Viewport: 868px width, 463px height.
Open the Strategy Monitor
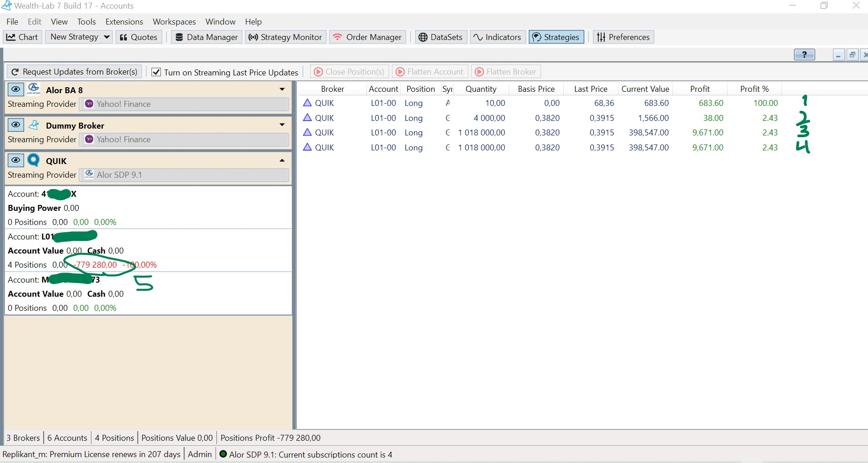tap(285, 37)
